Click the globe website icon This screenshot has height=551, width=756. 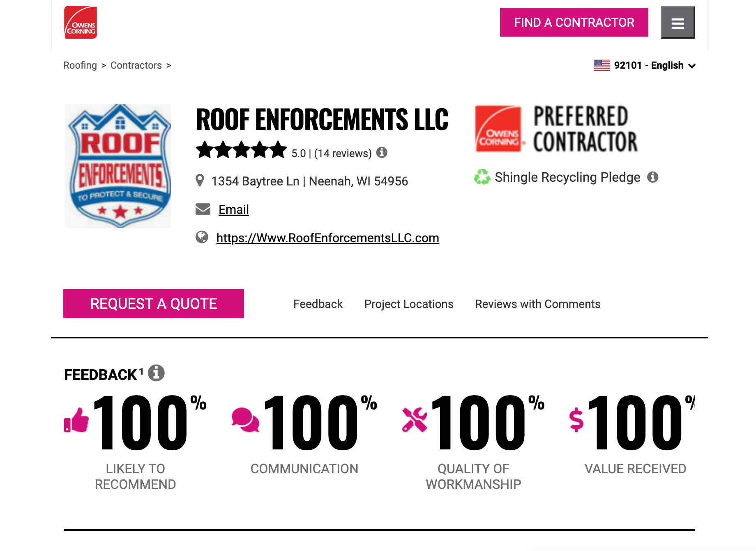[202, 237]
